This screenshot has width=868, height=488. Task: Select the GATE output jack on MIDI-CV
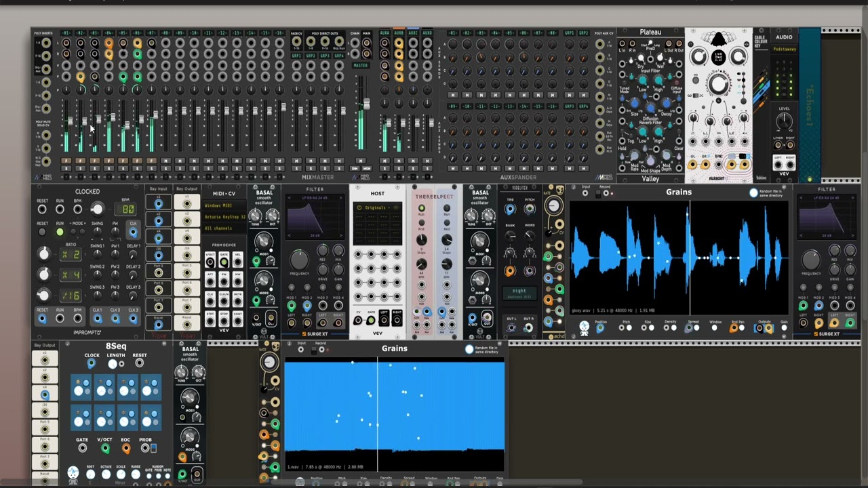tap(224, 262)
